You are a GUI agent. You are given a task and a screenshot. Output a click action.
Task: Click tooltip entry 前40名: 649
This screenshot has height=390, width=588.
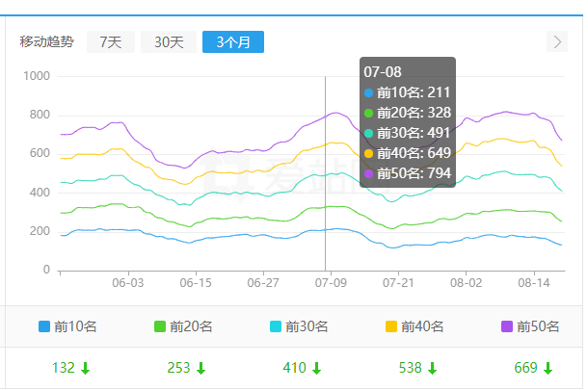pos(407,153)
